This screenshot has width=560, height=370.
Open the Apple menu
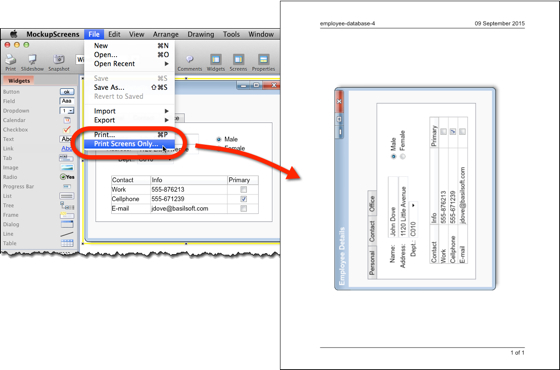point(14,34)
